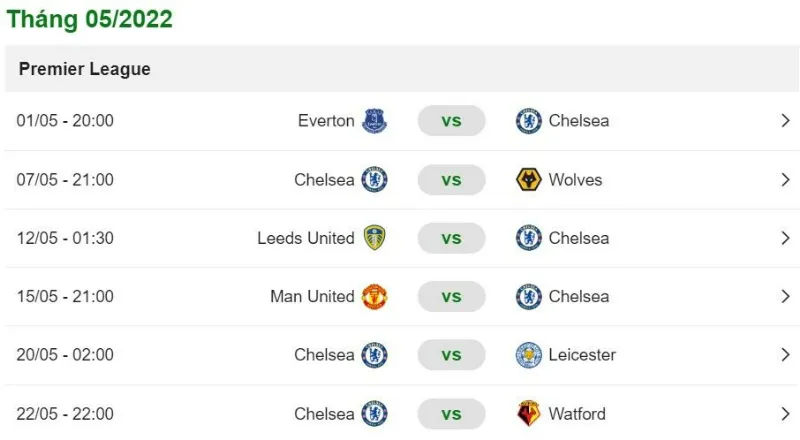Open the Leicester team name link
This screenshot has width=800, height=440.
point(582,355)
